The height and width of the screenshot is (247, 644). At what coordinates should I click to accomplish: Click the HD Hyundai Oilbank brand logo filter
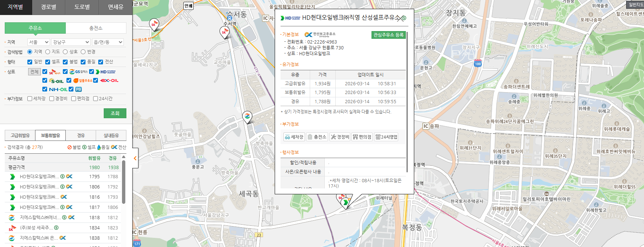[106, 72]
